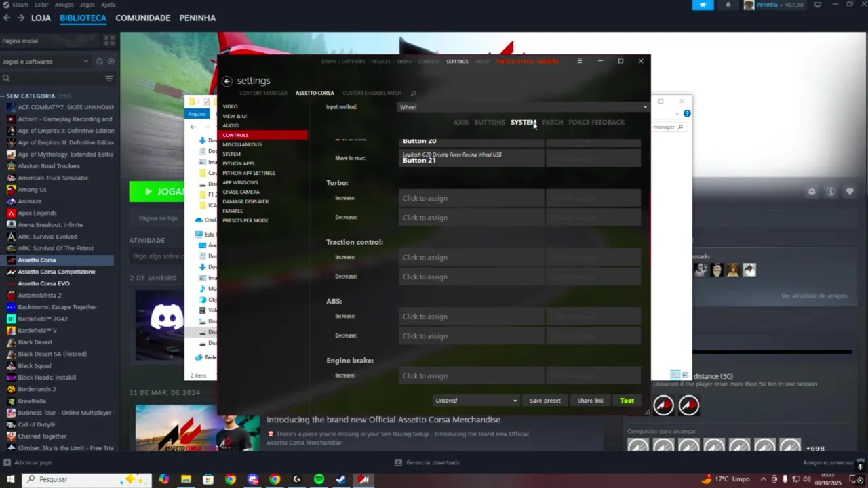
Task: Select Video in settings sidebar
Action: (230, 106)
